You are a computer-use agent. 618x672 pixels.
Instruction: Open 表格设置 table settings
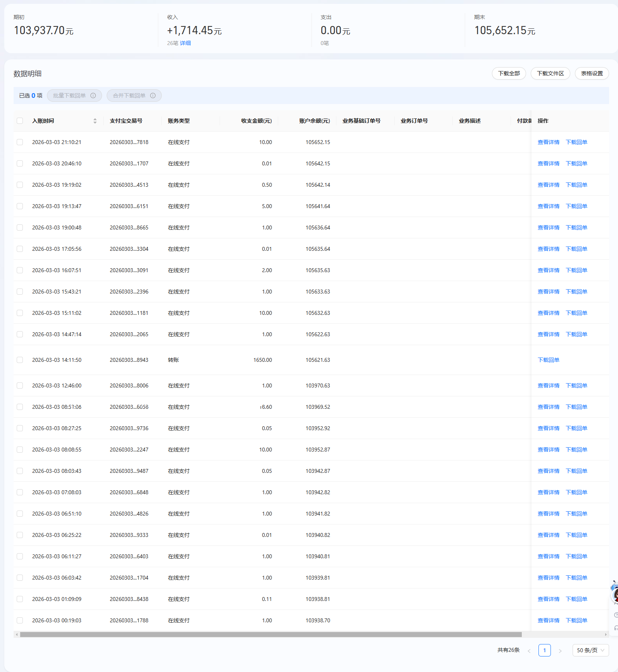pyautogui.click(x=592, y=73)
